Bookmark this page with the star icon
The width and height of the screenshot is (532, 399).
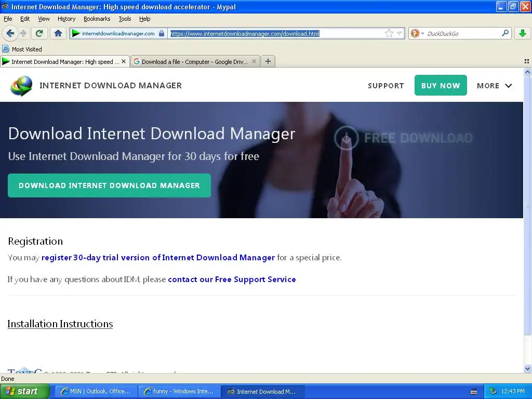(389, 33)
